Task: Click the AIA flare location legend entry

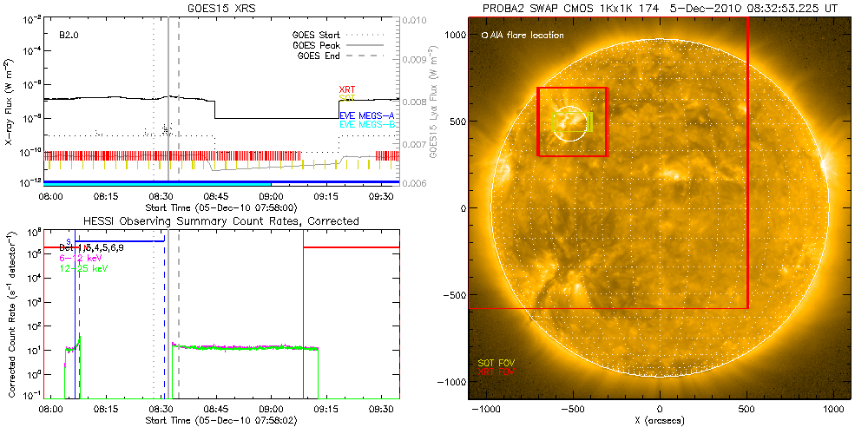Action: pyautogui.click(x=522, y=36)
